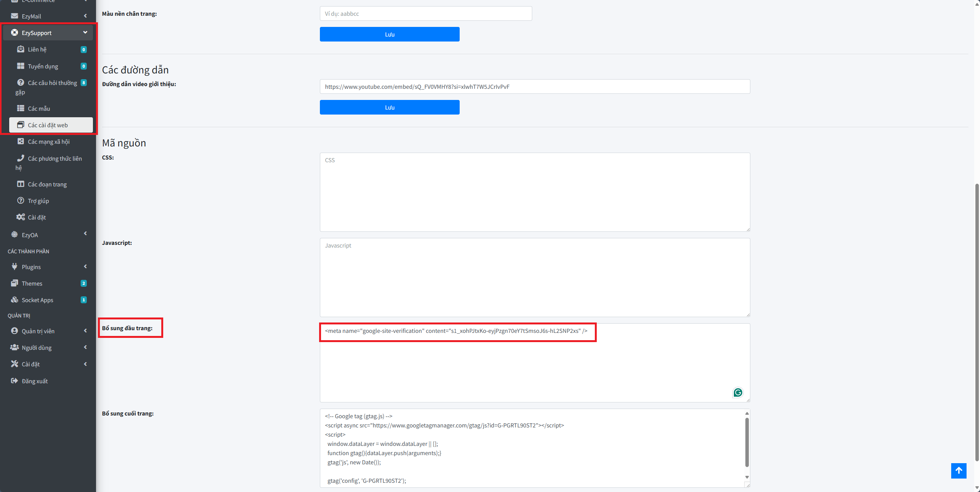Click the Các mẫu list icon

[x=21, y=108]
